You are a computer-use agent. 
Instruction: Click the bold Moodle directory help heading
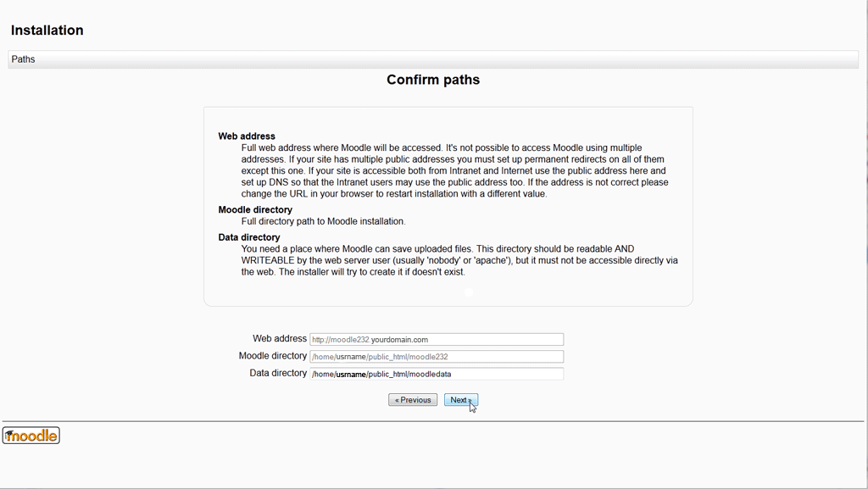tap(255, 210)
